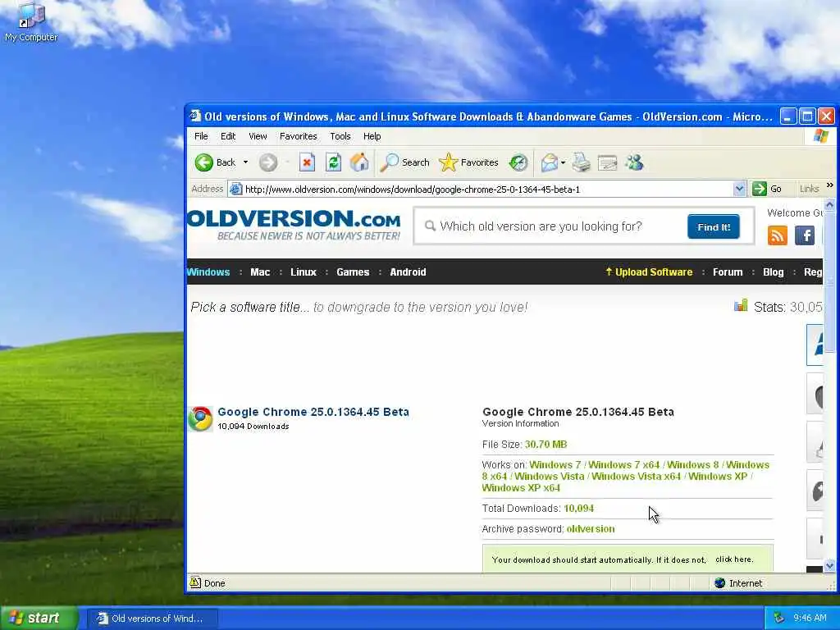Click '10,094 Downloads' text under Chrome title
Image resolution: width=840 pixels, height=630 pixels.
coord(253,427)
